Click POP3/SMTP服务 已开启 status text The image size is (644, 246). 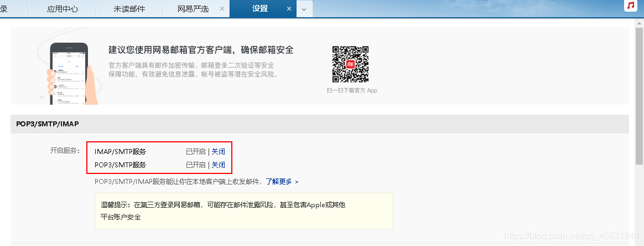tap(195, 165)
